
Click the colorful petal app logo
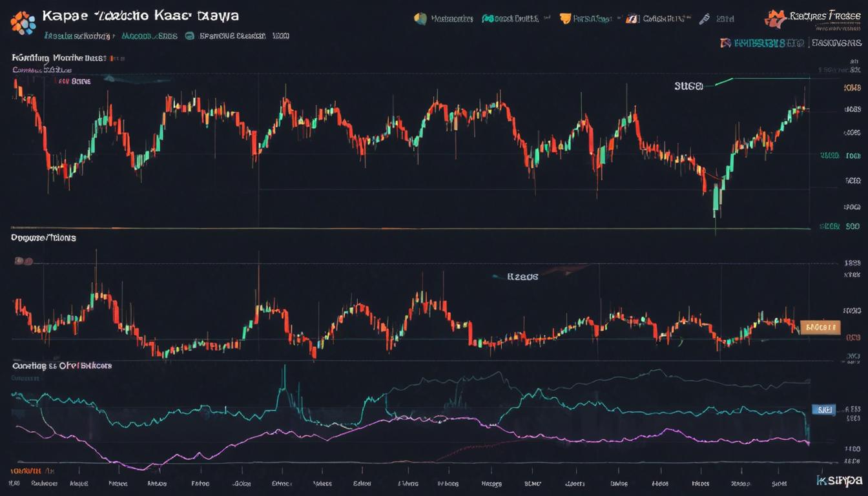(x=23, y=21)
